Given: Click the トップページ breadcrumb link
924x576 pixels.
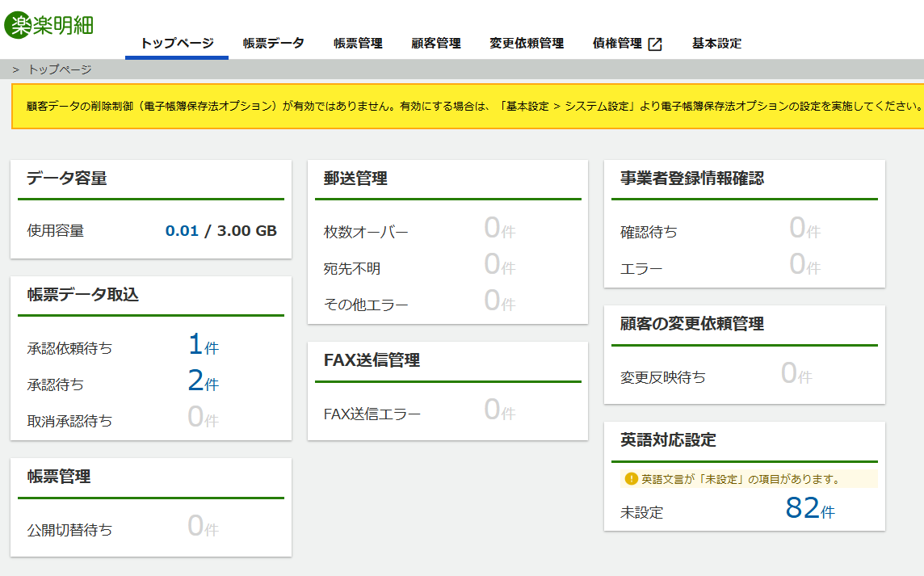Looking at the screenshot, I should pos(60,69).
